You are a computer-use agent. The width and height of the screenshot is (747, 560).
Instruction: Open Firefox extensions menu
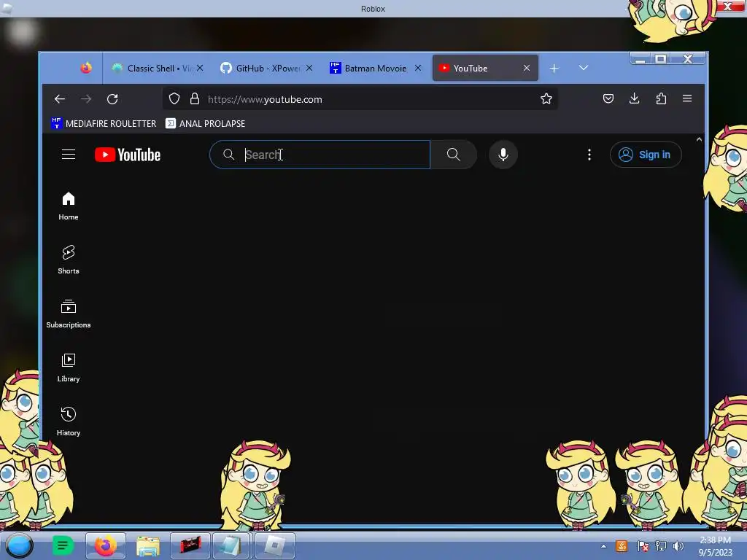click(661, 98)
